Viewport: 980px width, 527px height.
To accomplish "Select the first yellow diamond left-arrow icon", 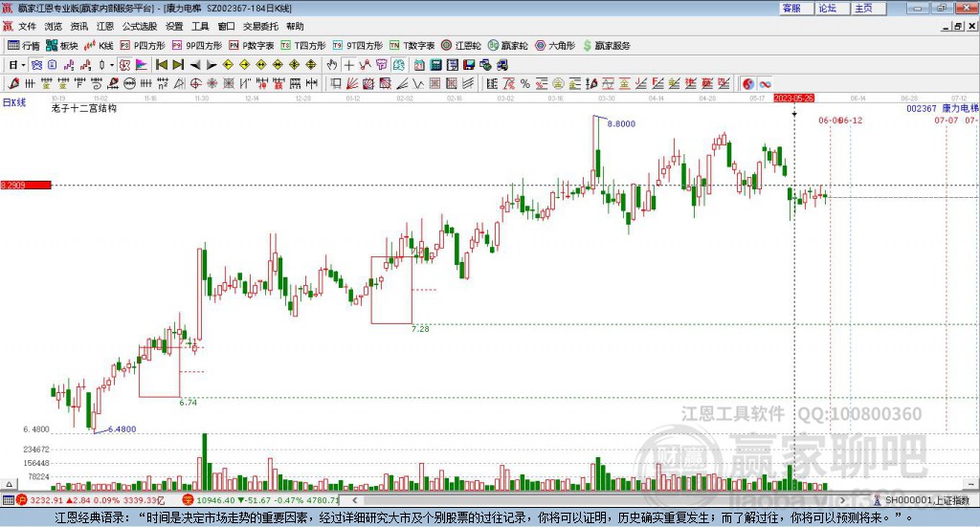I will tap(228, 65).
